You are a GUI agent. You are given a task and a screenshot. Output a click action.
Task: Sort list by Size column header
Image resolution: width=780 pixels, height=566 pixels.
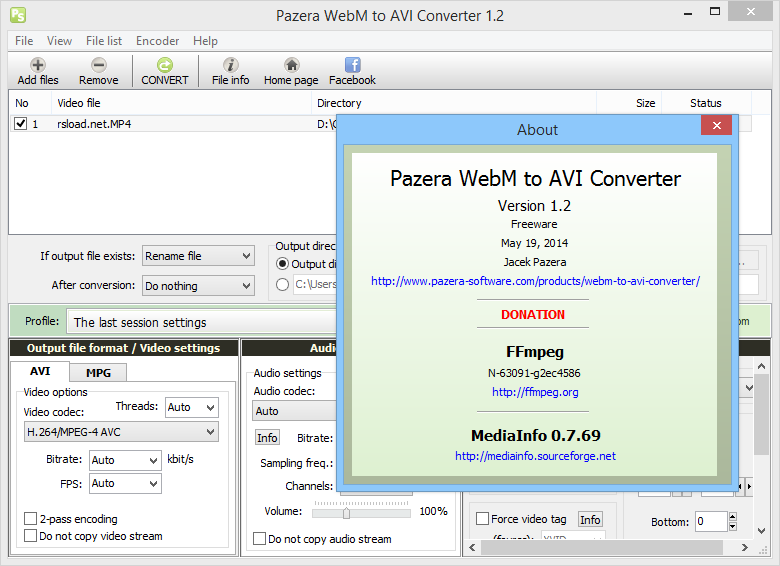click(629, 103)
